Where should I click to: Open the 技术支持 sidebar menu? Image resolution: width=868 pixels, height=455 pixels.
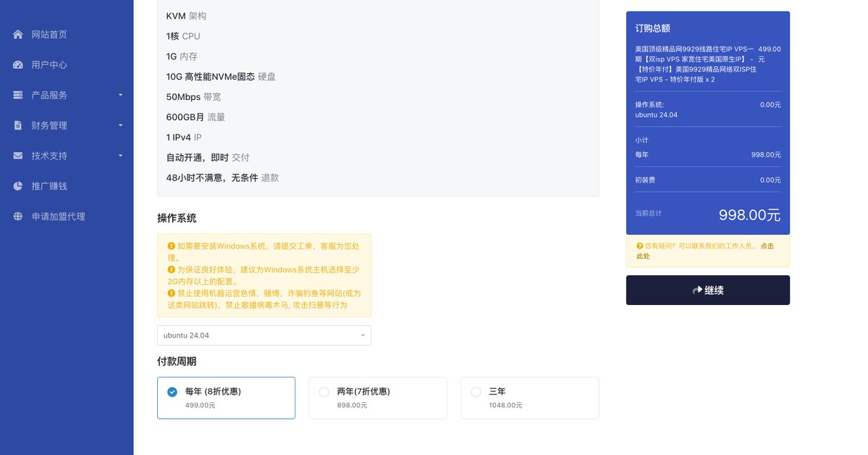(x=67, y=156)
